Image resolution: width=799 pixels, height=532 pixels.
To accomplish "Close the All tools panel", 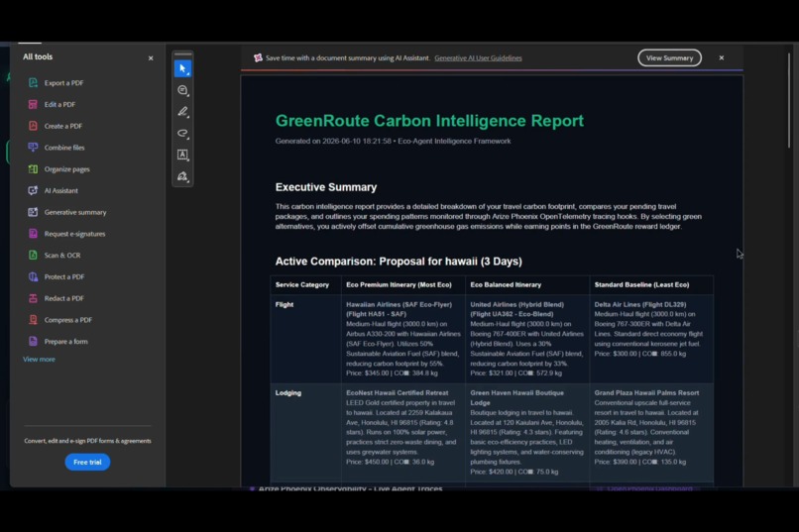I will tap(151, 58).
